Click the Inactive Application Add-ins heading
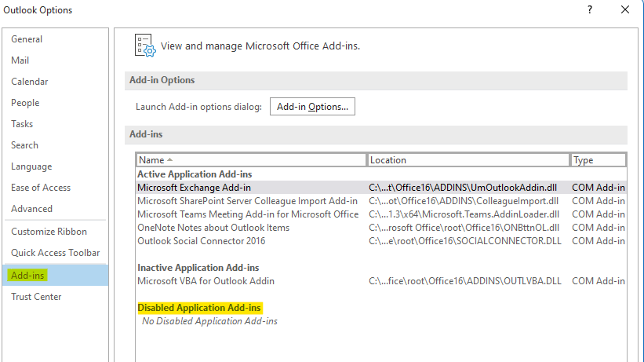This screenshot has height=362, width=644. point(198,268)
